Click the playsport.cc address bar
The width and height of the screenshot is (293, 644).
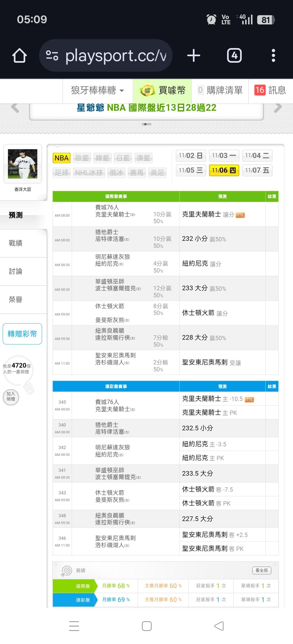pos(115,56)
